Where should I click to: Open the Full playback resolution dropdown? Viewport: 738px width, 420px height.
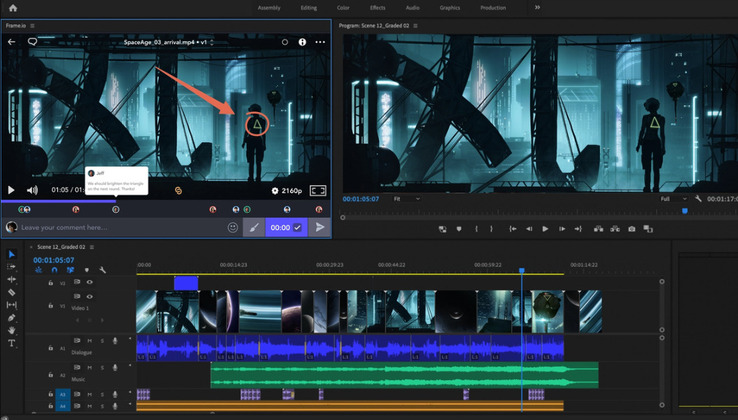pos(671,199)
